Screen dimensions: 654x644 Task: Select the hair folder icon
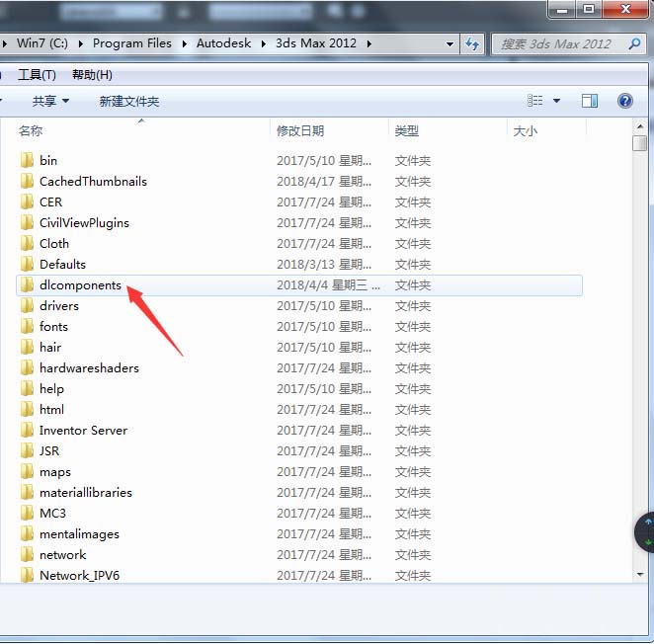tap(27, 347)
